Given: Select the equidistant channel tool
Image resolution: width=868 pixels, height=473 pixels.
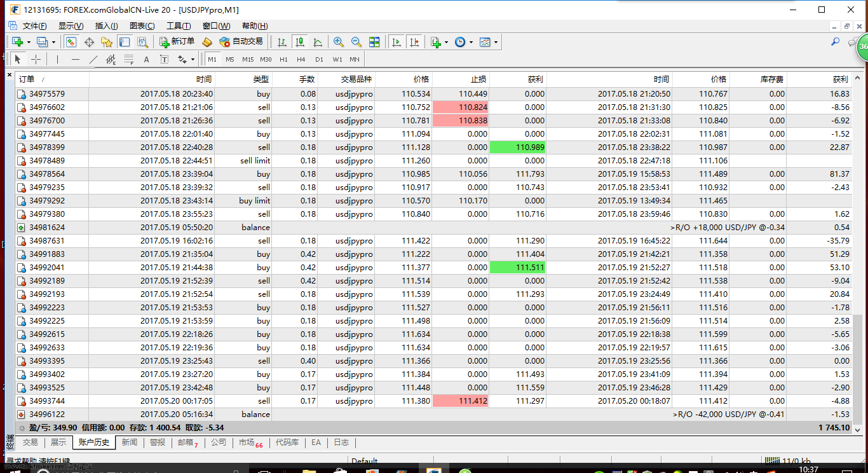Looking at the screenshot, I should click(111, 59).
